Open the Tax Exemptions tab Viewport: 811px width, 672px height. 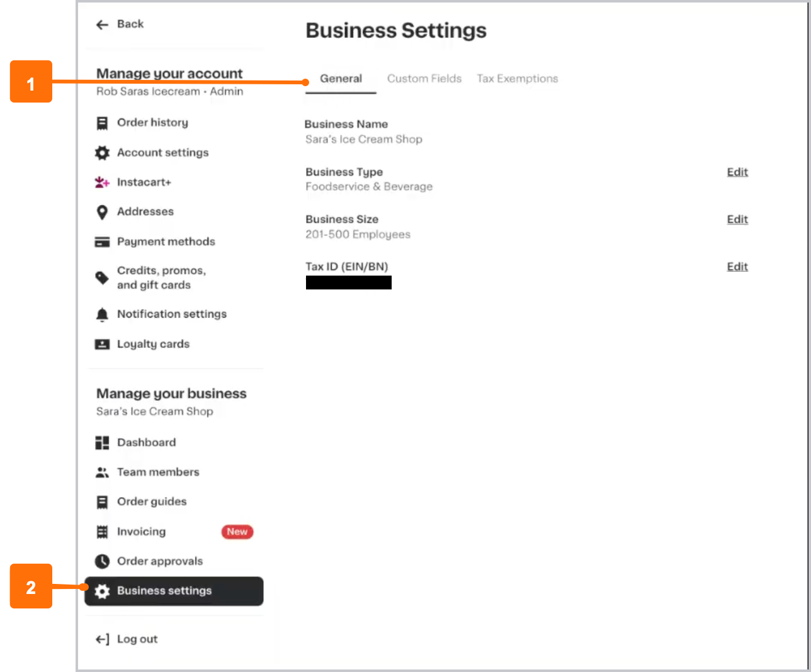517,78
